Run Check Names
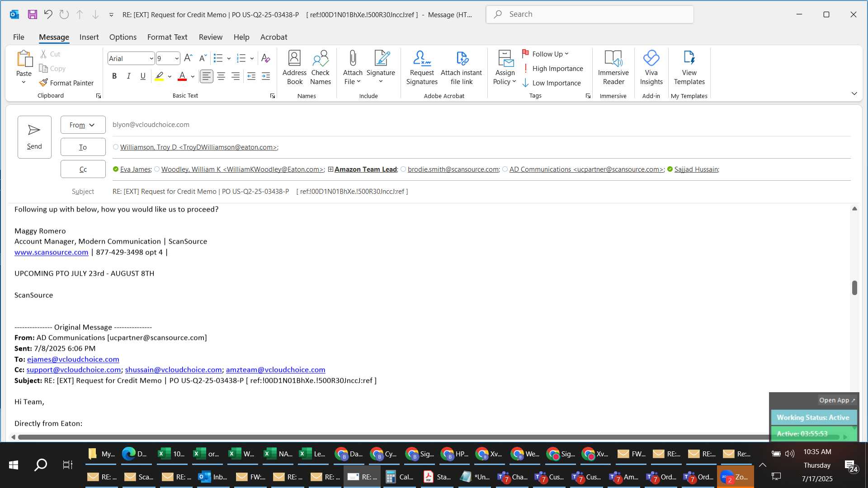The image size is (868, 488). coord(321,68)
